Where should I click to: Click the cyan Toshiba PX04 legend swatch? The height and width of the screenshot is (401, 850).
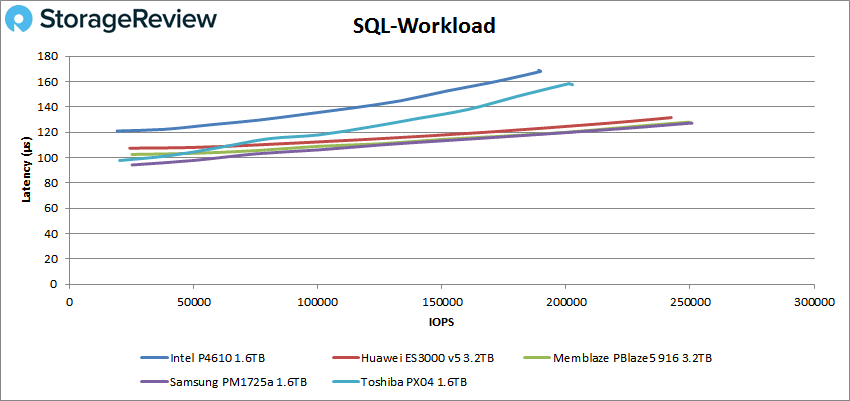344,382
